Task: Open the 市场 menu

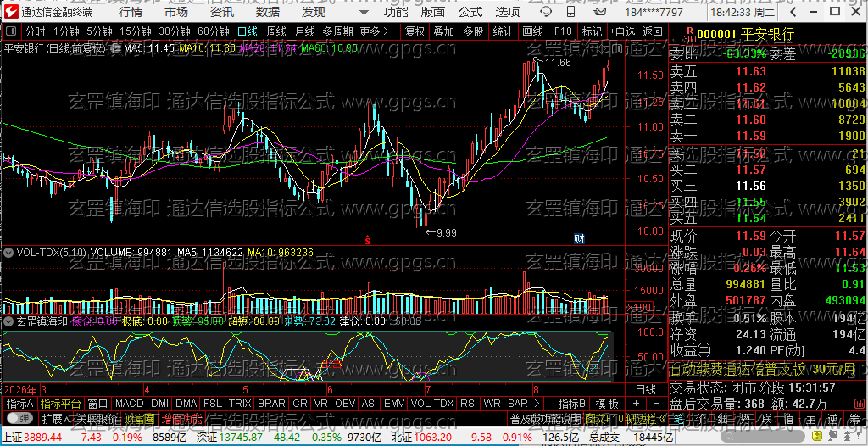Action: (x=176, y=12)
